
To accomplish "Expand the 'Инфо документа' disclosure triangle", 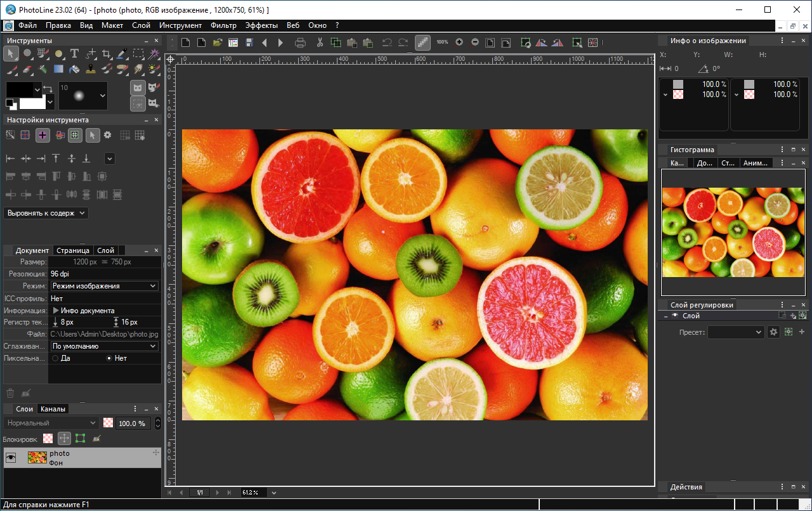I will pyautogui.click(x=56, y=311).
